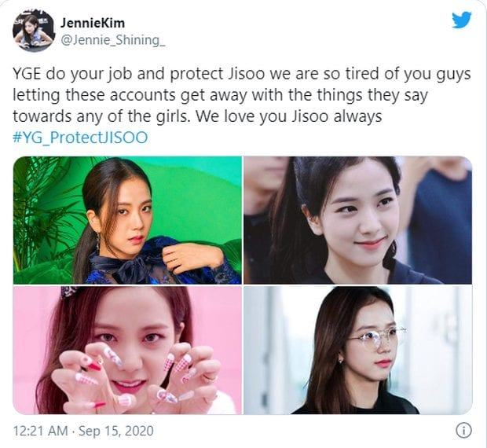
Task: Open the JennieKim profile avatar
Action: click(x=34, y=31)
